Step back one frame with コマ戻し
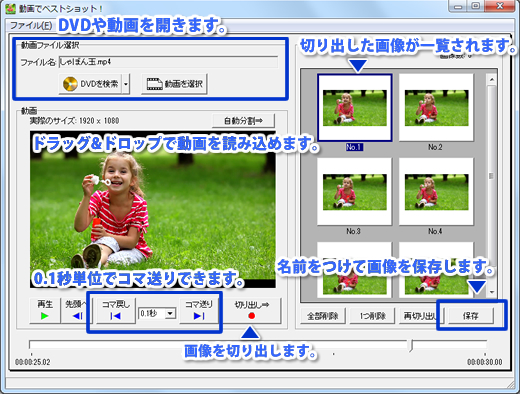 115,310
